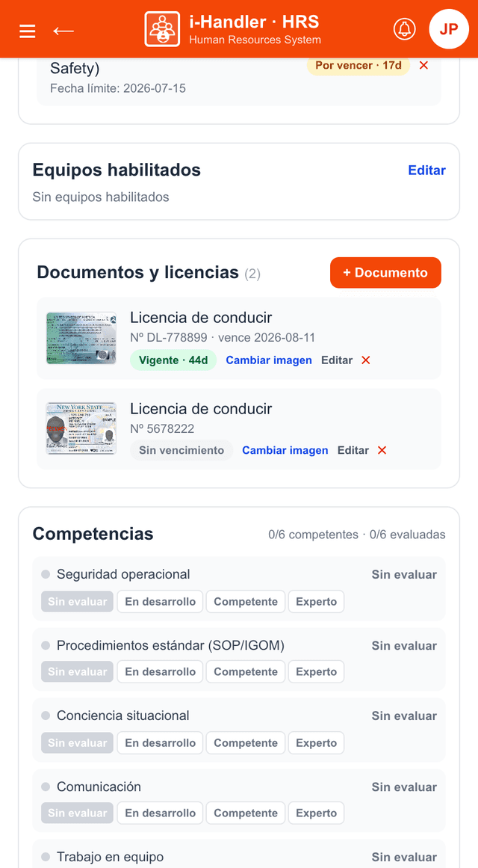The width and height of the screenshot is (478, 868).
Task: Delete license DL-778899 with red X
Action: tap(366, 360)
